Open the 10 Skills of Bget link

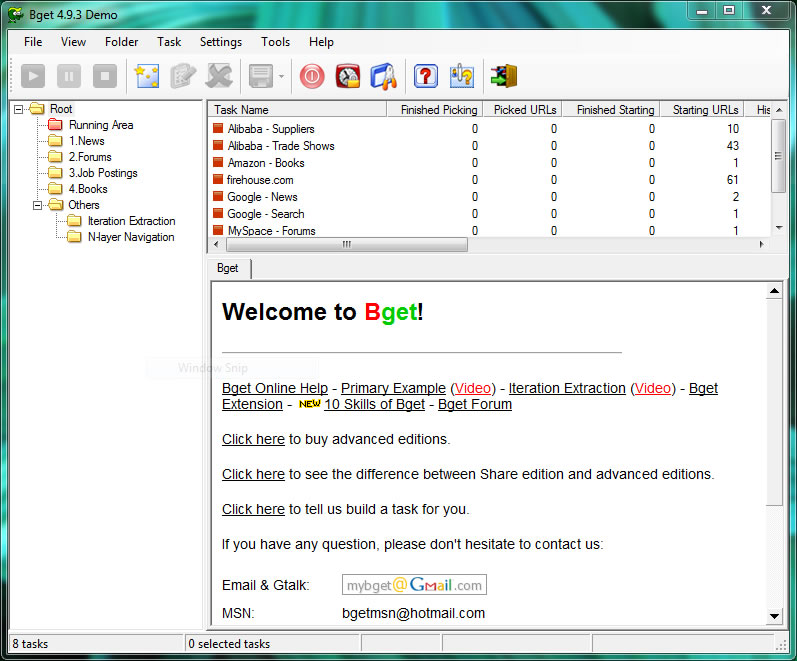[x=375, y=404]
